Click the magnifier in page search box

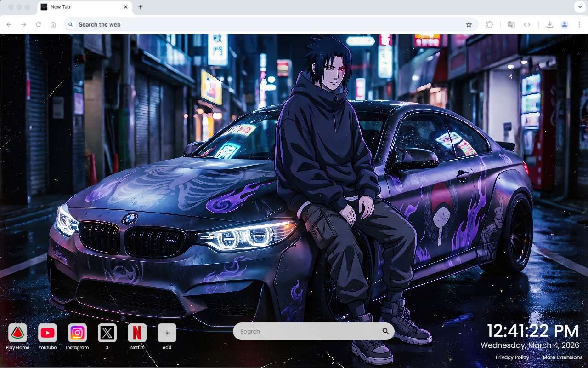385,331
